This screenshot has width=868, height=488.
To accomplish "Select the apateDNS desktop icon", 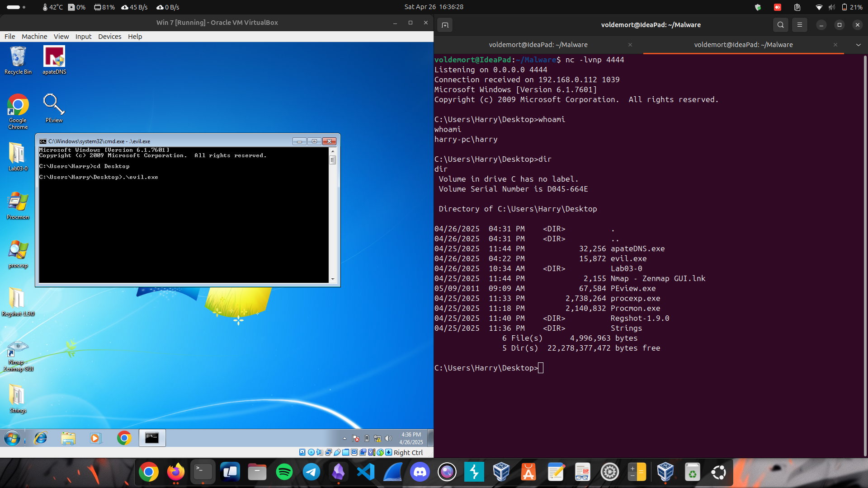I will [x=54, y=60].
